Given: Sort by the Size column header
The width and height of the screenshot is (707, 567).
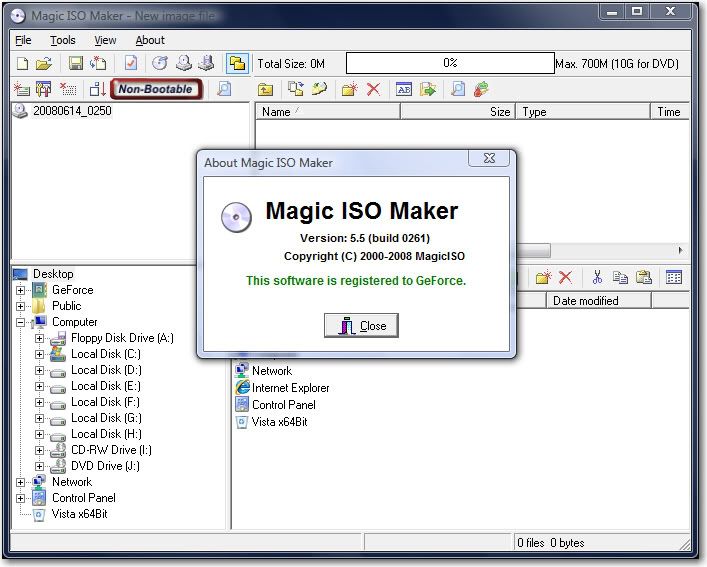Looking at the screenshot, I should pyautogui.click(x=458, y=111).
